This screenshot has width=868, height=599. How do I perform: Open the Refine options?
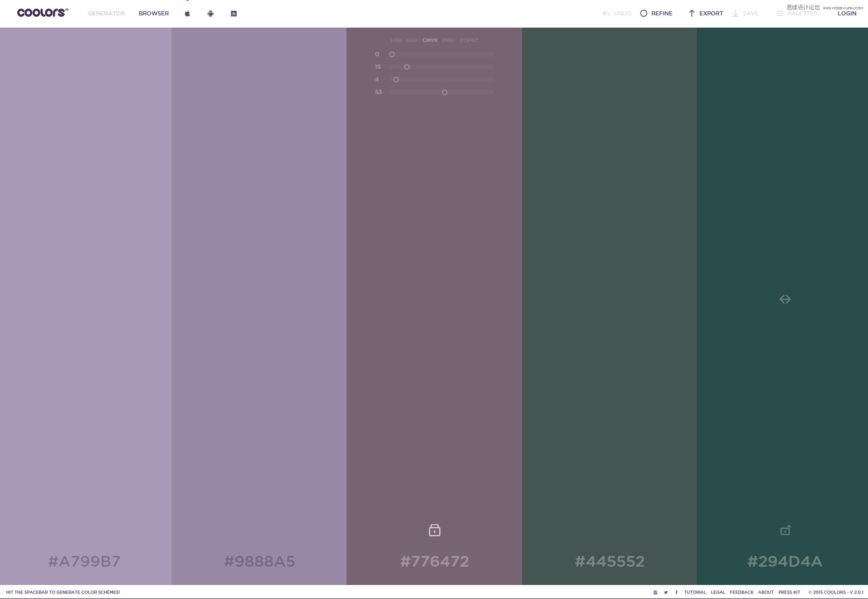(656, 14)
